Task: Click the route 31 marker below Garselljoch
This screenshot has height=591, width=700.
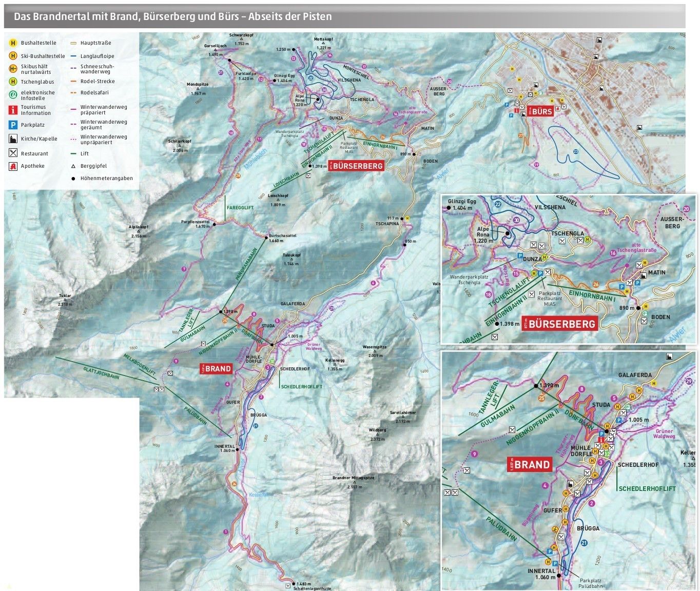Action: click(221, 73)
